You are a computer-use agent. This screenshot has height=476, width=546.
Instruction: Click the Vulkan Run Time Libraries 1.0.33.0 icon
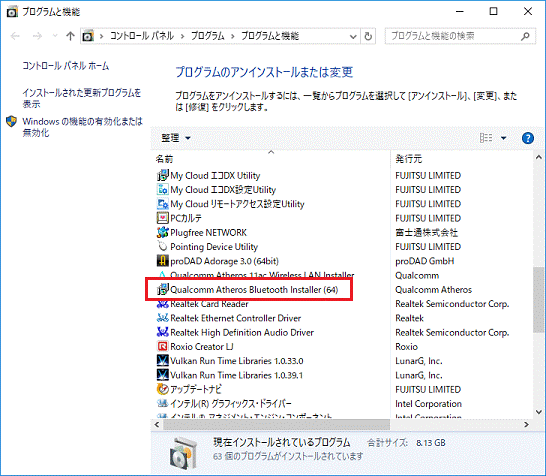pyautogui.click(x=163, y=361)
